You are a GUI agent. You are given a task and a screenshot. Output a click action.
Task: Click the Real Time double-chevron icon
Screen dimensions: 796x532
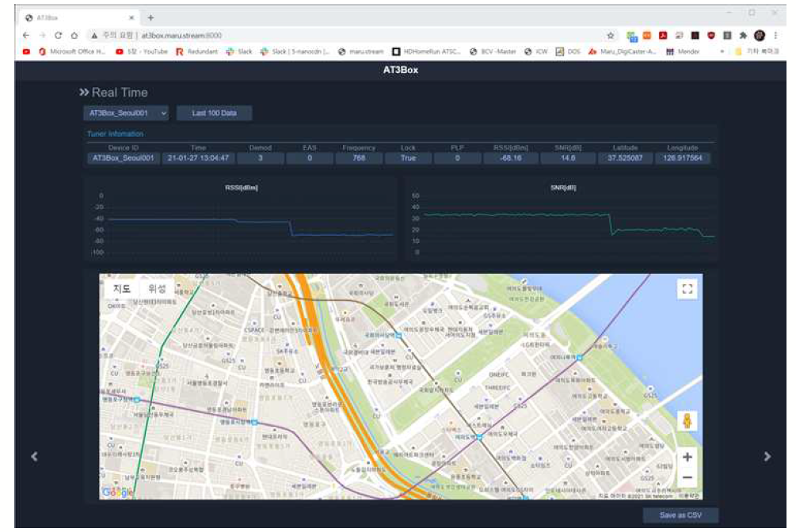(x=84, y=92)
